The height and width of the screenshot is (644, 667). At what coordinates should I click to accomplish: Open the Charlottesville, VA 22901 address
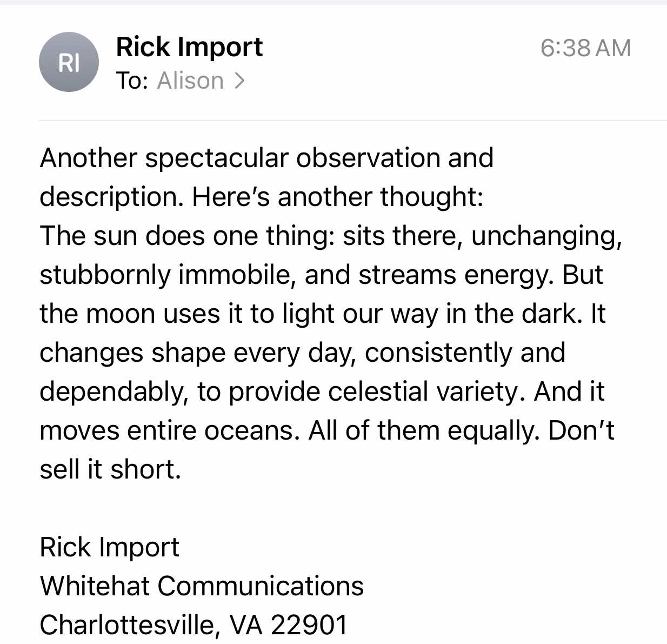[x=194, y=625]
